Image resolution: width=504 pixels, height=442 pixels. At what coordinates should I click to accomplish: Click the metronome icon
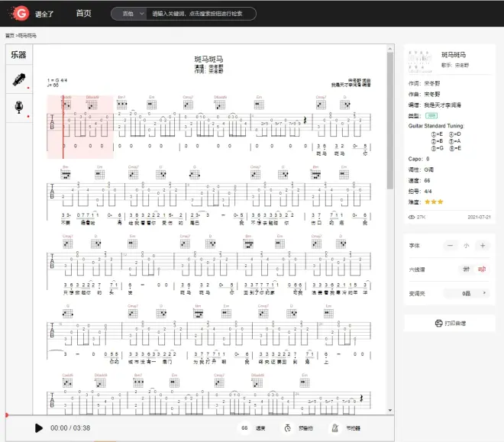click(x=335, y=428)
